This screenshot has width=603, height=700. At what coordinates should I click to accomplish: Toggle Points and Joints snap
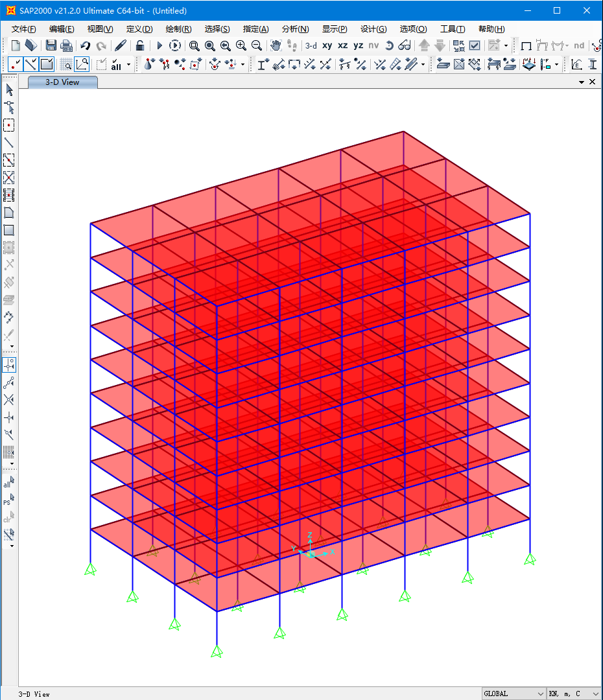tap(9, 365)
